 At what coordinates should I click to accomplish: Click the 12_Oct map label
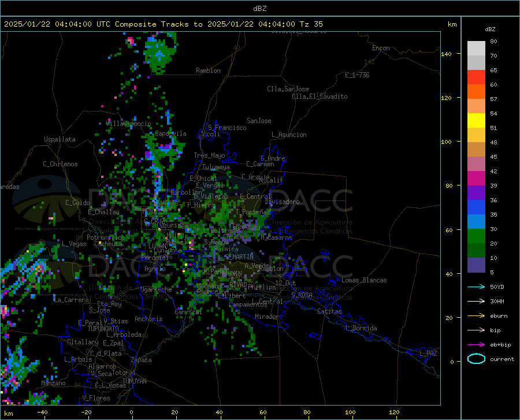(285, 283)
